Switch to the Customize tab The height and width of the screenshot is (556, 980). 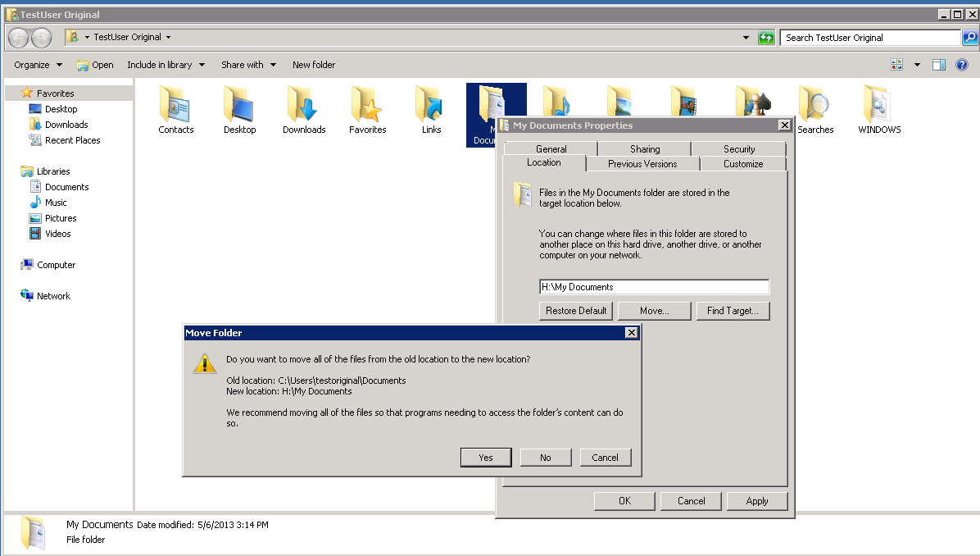(x=743, y=164)
